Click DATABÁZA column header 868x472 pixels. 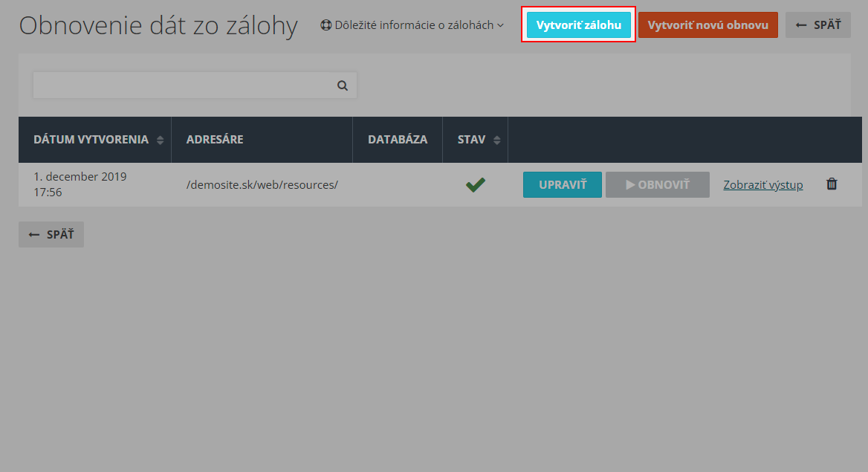398,140
